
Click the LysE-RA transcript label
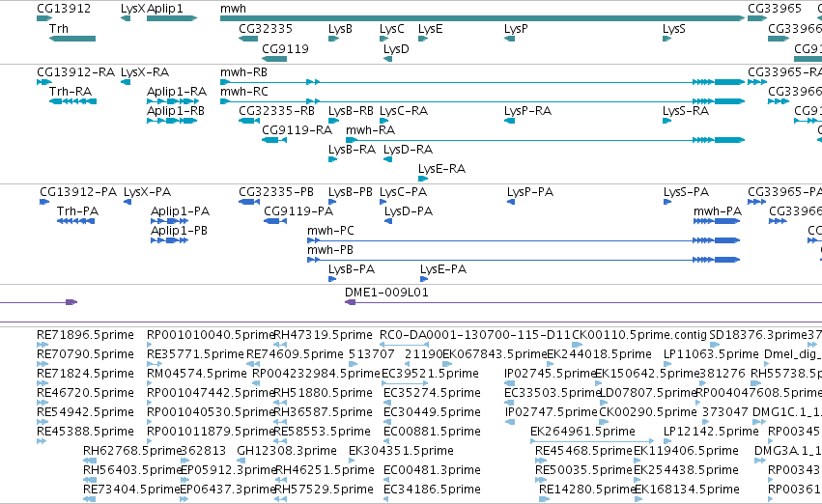pos(441,169)
